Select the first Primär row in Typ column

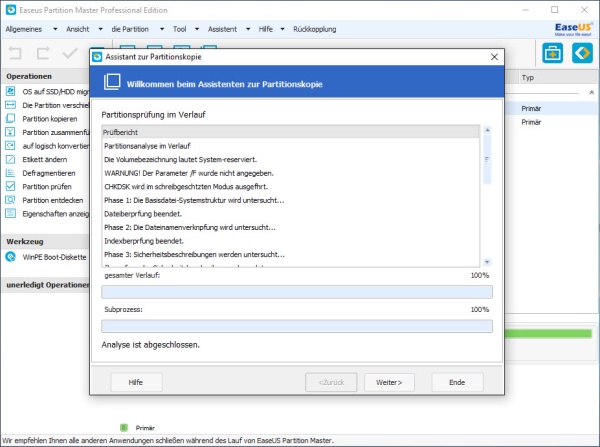pos(531,109)
